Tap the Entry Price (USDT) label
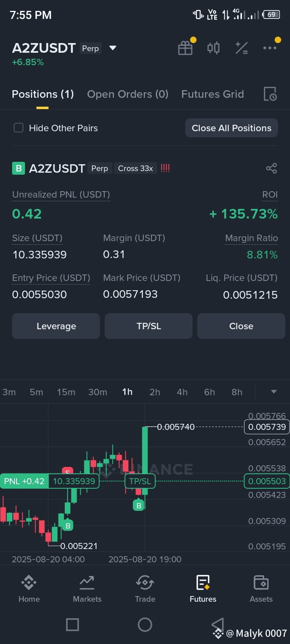 [51, 278]
